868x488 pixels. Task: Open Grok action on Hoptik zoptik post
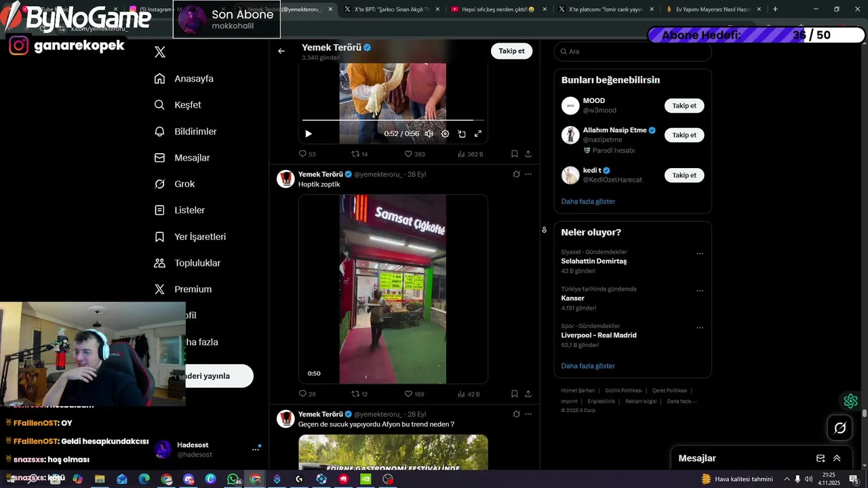(516, 174)
